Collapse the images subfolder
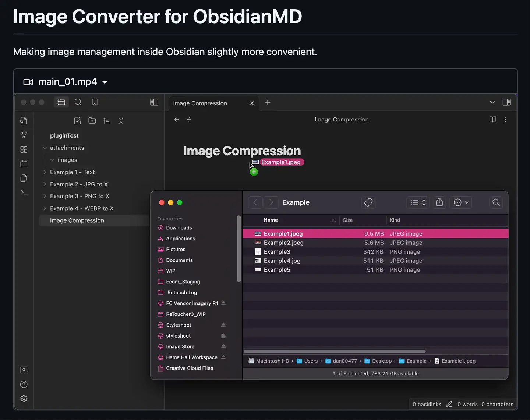 pyautogui.click(x=52, y=160)
